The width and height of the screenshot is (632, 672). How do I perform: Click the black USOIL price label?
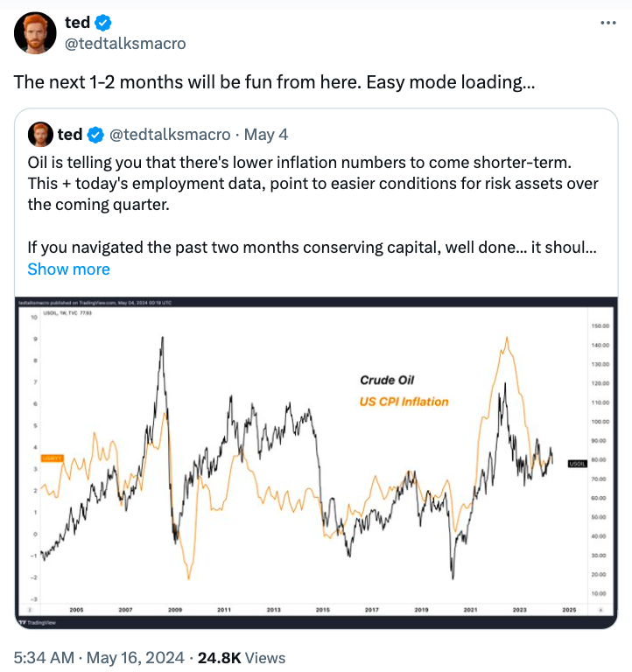pyautogui.click(x=577, y=464)
